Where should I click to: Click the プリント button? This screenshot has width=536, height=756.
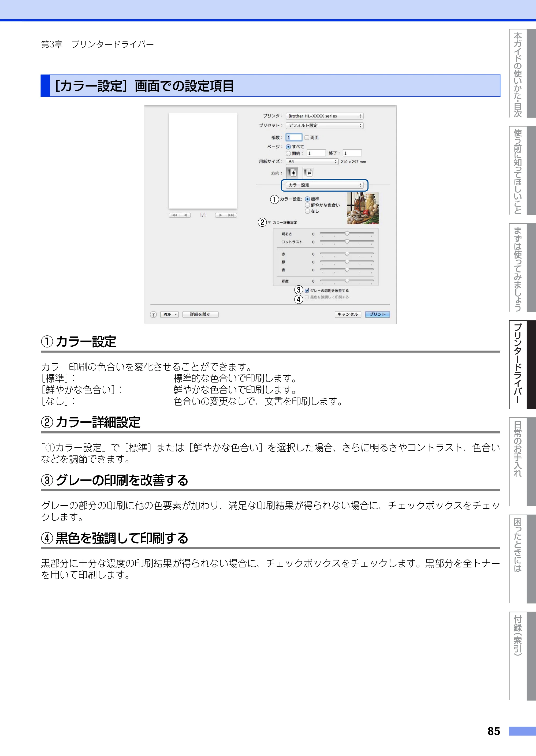(377, 314)
